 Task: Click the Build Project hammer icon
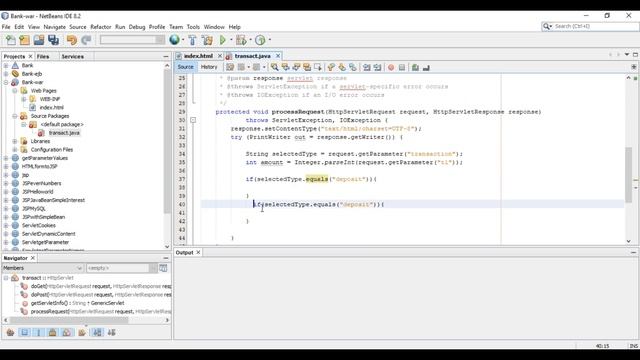click(192, 40)
